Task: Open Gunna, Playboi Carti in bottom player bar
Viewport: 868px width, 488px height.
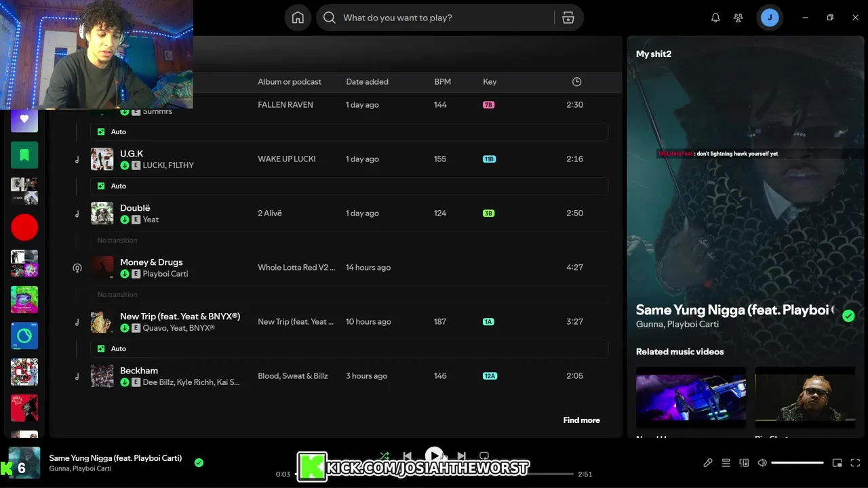Action: coord(80,468)
